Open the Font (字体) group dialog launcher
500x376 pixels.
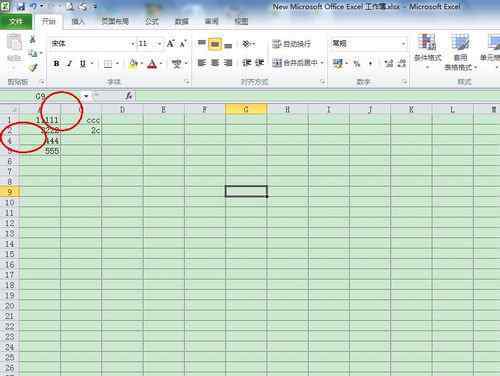tap(187, 82)
